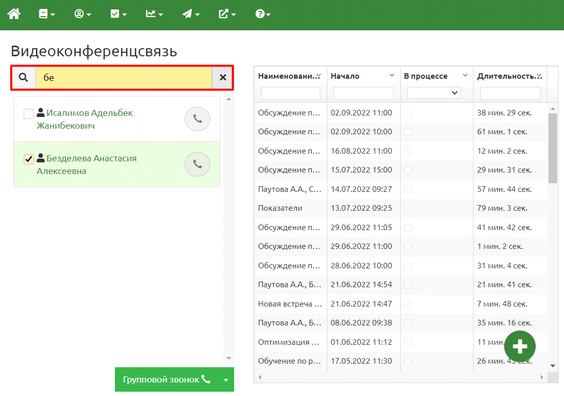
Task: Select the Новая встреча conference row
Action: pyautogui.click(x=401, y=304)
